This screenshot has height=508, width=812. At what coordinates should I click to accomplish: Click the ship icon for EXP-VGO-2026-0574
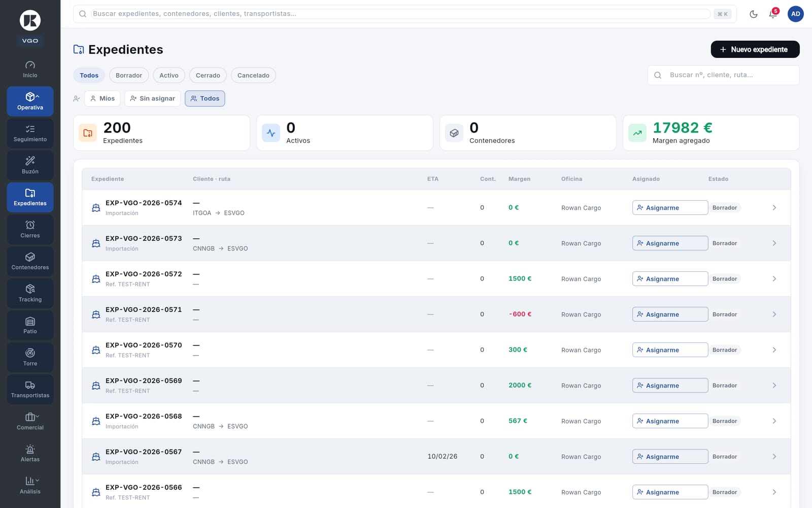(x=96, y=208)
